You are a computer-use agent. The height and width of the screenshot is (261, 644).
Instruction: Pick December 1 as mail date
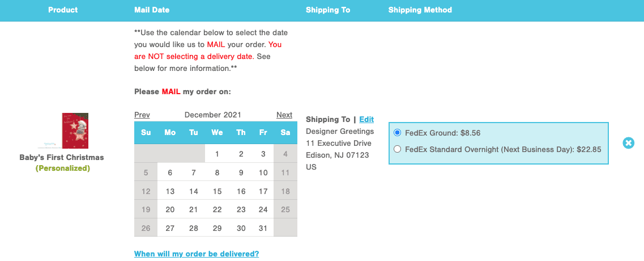tap(217, 154)
